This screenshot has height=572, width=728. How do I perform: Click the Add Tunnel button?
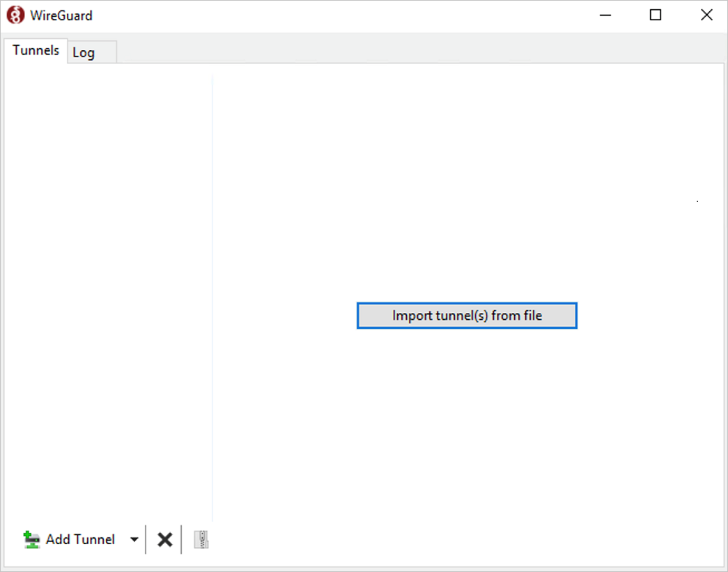[69, 539]
